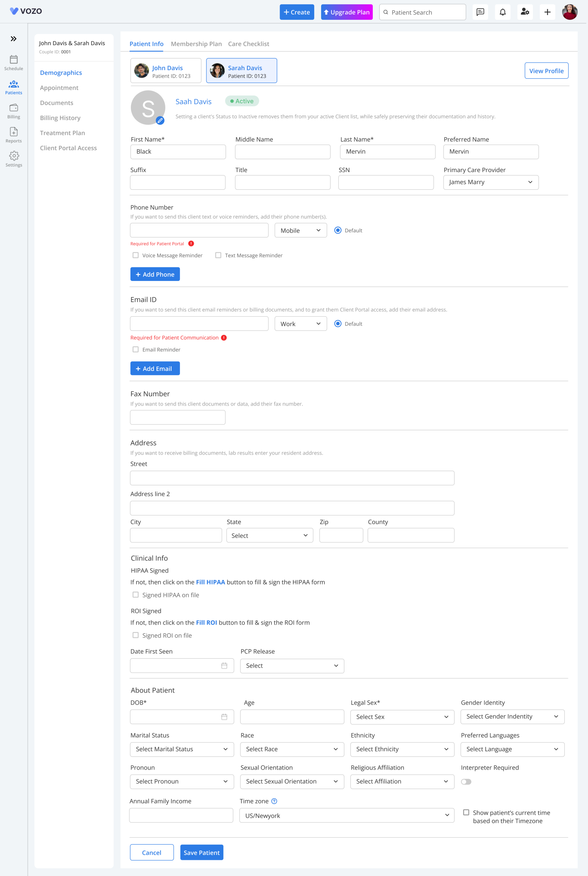
Task: Open the user profile avatar menu
Action: click(570, 12)
